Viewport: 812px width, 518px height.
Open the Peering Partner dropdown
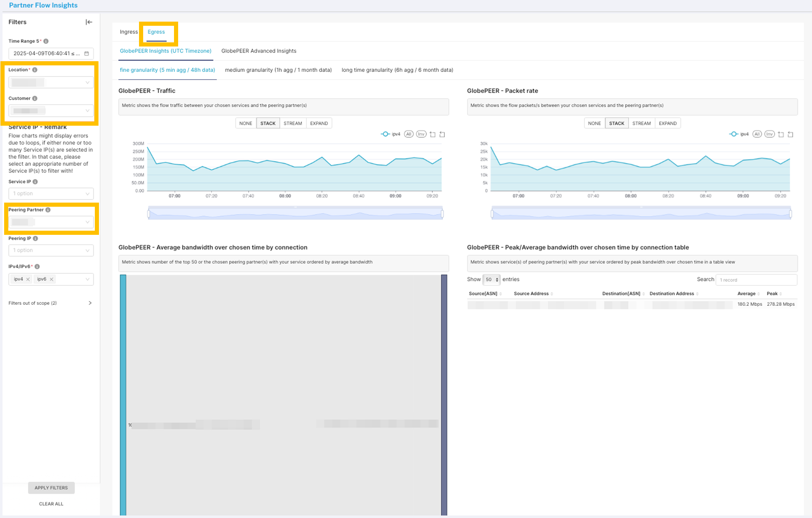51,222
